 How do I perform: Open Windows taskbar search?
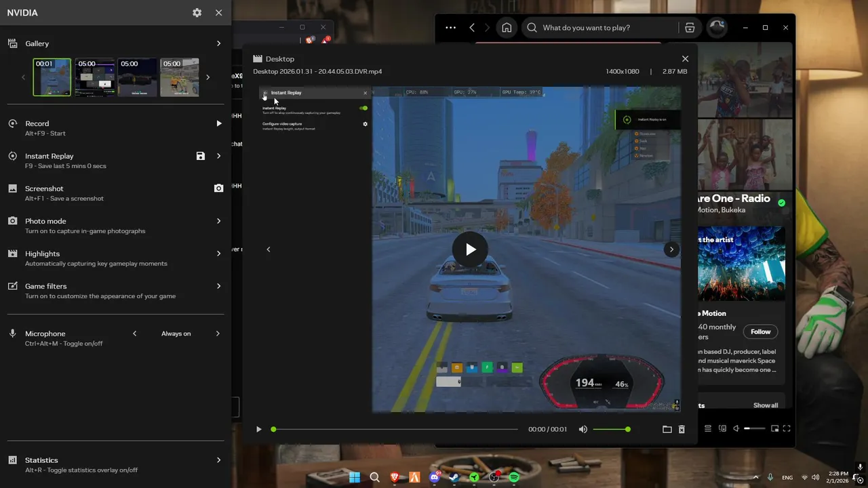[374, 477]
